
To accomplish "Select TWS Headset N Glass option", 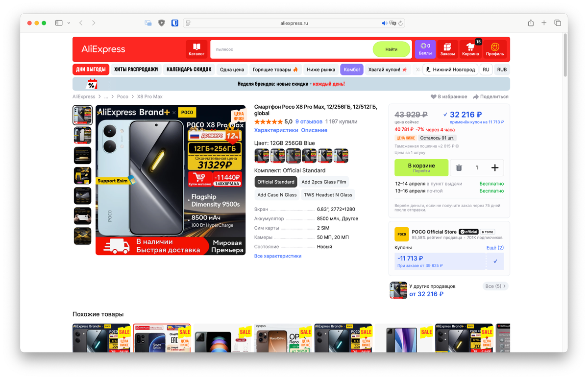I will point(328,195).
